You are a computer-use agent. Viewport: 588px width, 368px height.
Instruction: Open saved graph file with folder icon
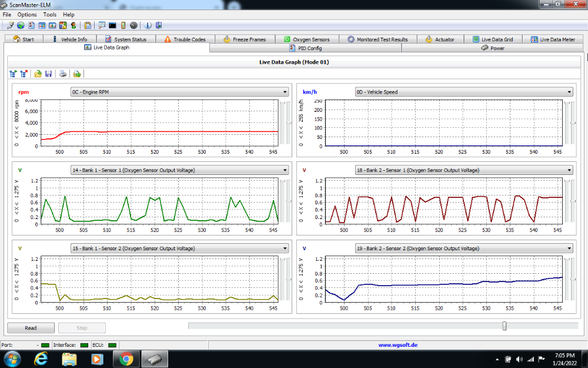(38, 74)
